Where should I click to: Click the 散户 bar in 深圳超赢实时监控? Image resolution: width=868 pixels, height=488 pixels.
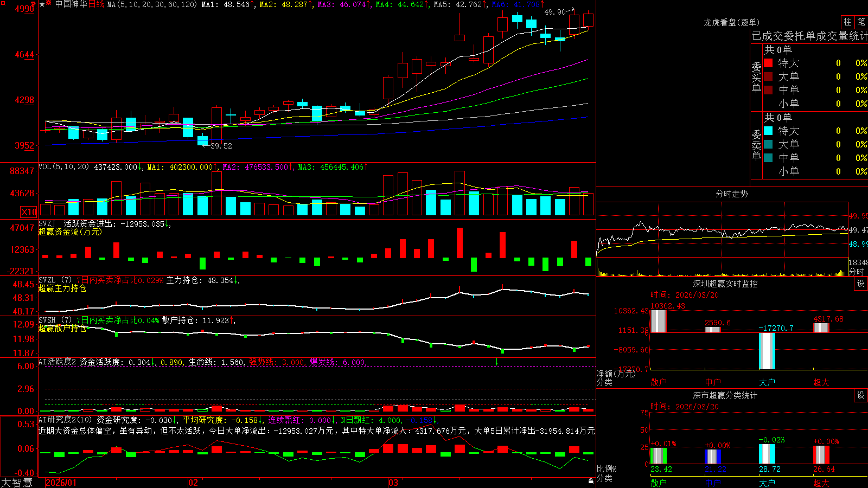click(x=659, y=321)
